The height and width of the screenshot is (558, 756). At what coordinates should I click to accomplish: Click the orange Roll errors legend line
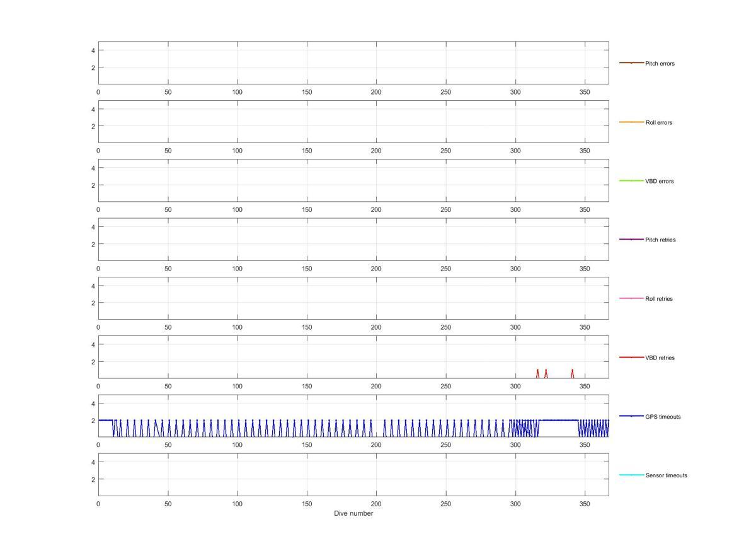point(631,122)
